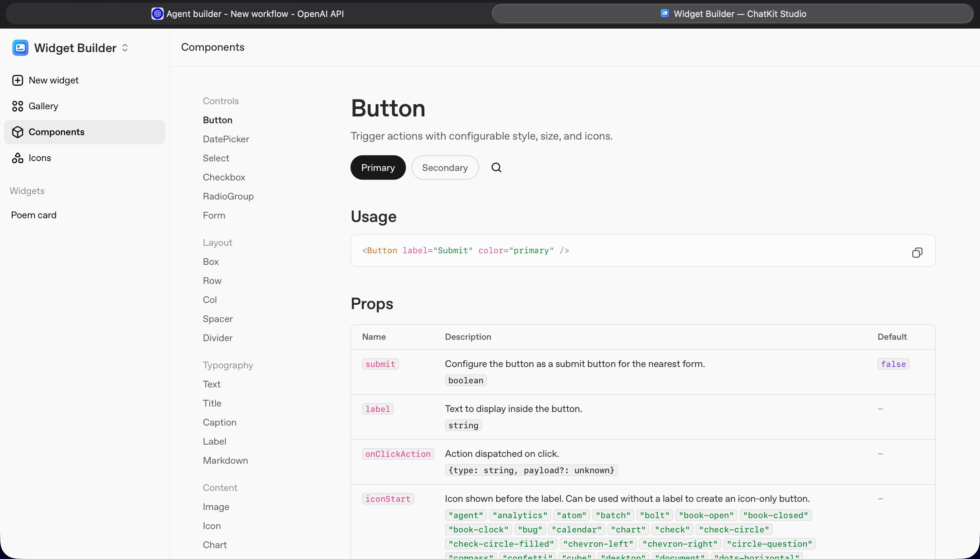
Task: Click the OpenAI favicon in first tab
Action: click(157, 14)
